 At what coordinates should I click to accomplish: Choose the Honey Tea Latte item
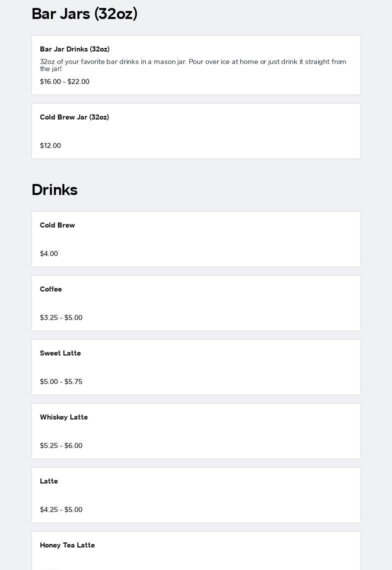pos(196,550)
